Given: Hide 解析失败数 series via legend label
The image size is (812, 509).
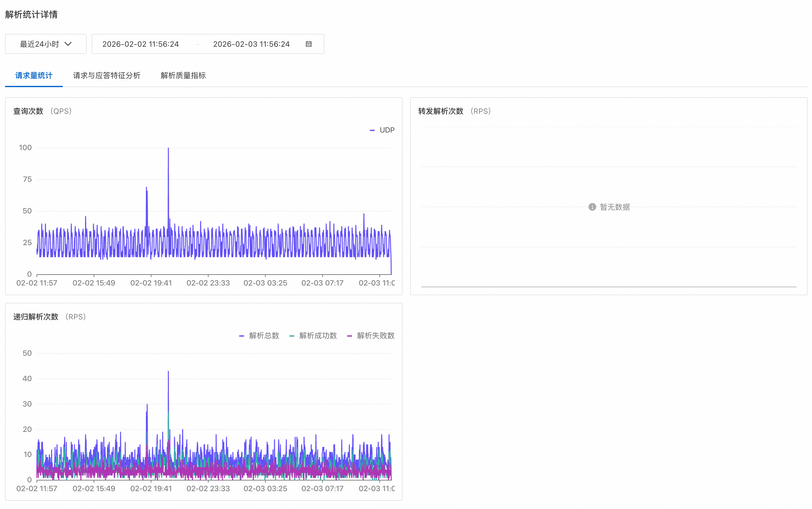Looking at the screenshot, I should [375, 336].
